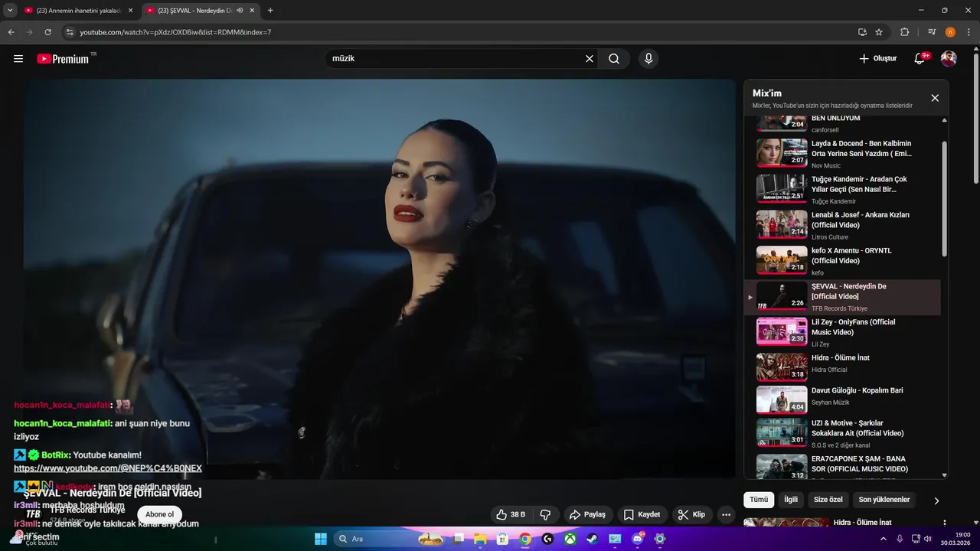Click the Abone ol subscribe button
This screenshot has width=980, height=551.
160,515
